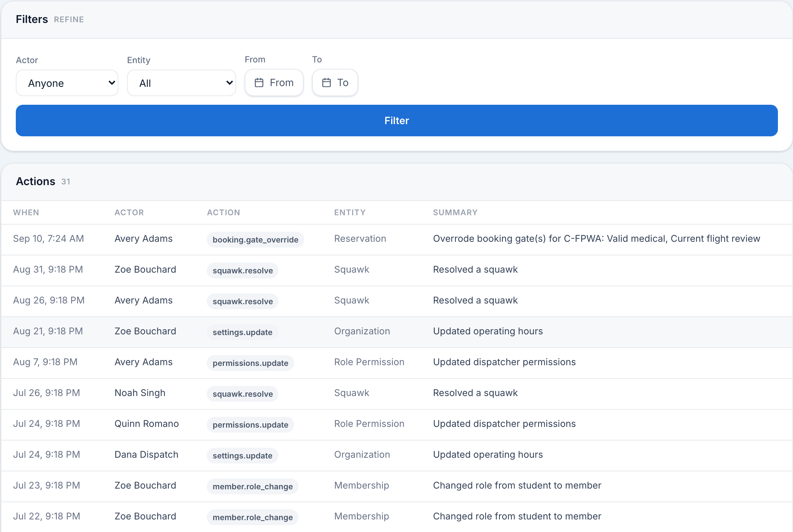Click Updated operating hours in Dana Dispatch row
793x532 pixels.
488,455
